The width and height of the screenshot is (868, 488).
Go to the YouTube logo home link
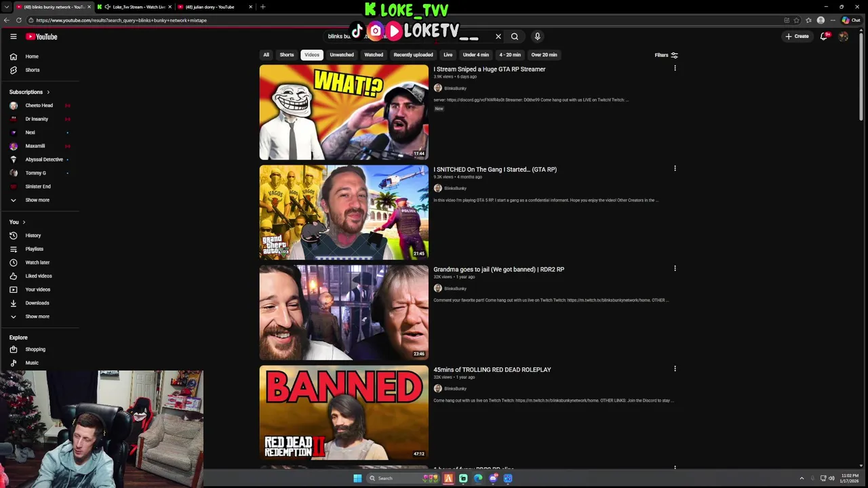[42, 37]
